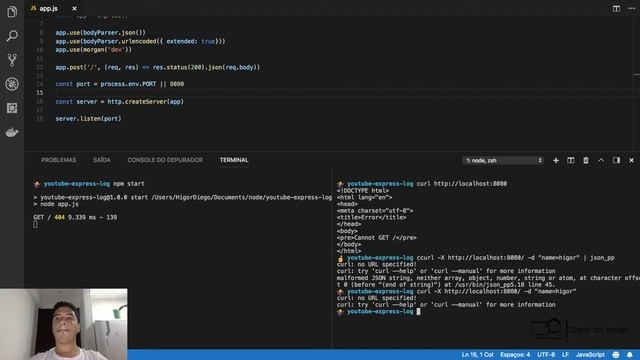
Task: Open the Explorer files icon
Action: coord(12,12)
